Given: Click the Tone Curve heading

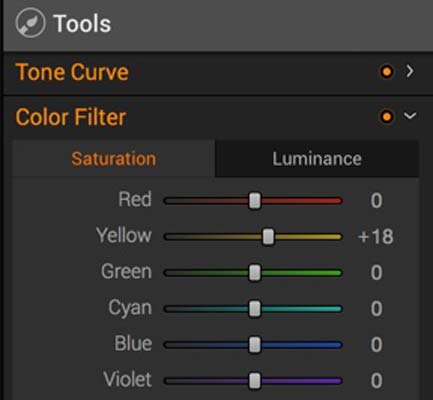Looking at the screenshot, I should [72, 72].
